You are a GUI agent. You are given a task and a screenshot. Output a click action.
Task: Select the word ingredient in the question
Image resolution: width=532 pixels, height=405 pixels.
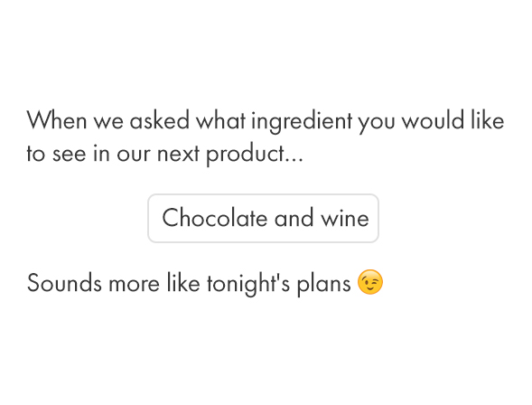point(302,121)
